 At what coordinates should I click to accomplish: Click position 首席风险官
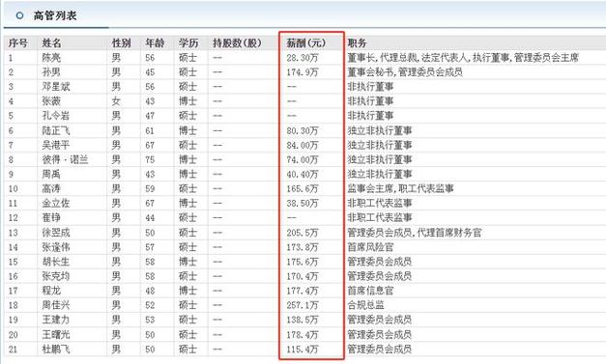(370, 247)
